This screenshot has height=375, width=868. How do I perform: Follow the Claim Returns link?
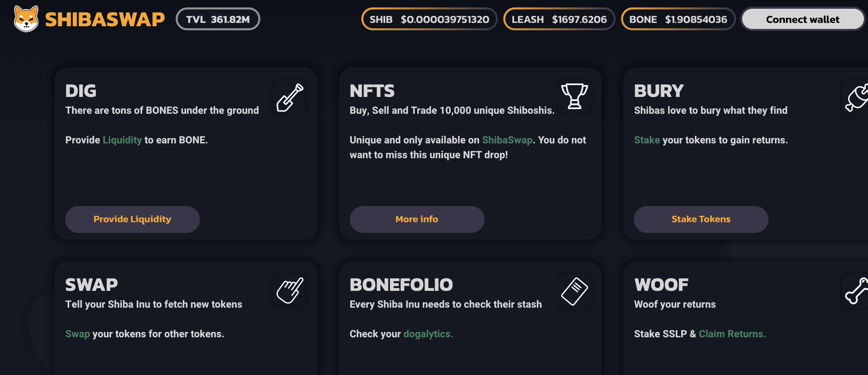click(x=732, y=334)
